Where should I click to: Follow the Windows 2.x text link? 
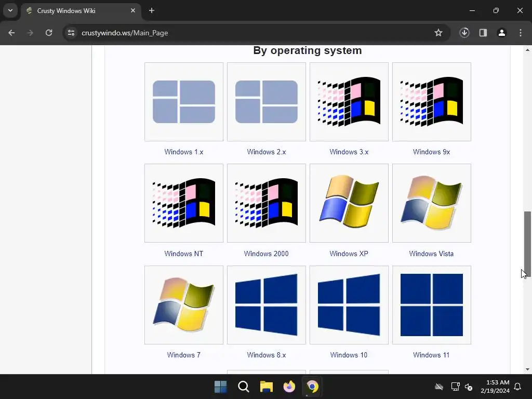click(x=267, y=152)
